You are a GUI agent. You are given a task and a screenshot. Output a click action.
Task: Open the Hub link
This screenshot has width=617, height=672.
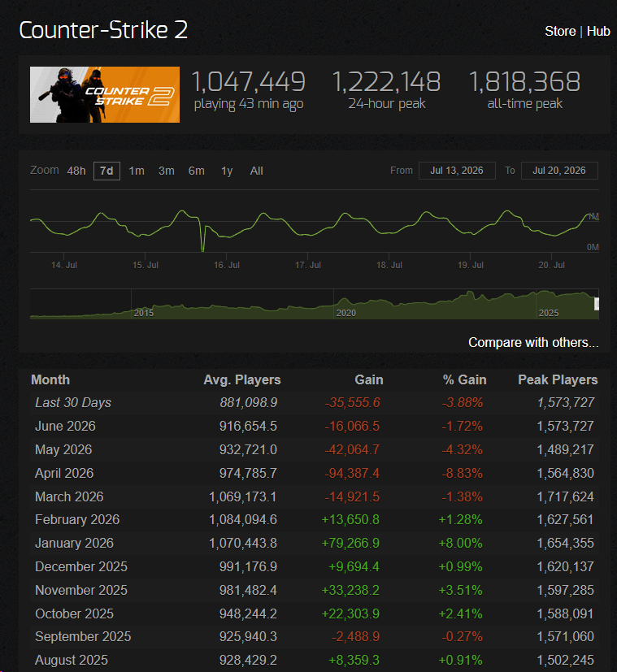598,32
